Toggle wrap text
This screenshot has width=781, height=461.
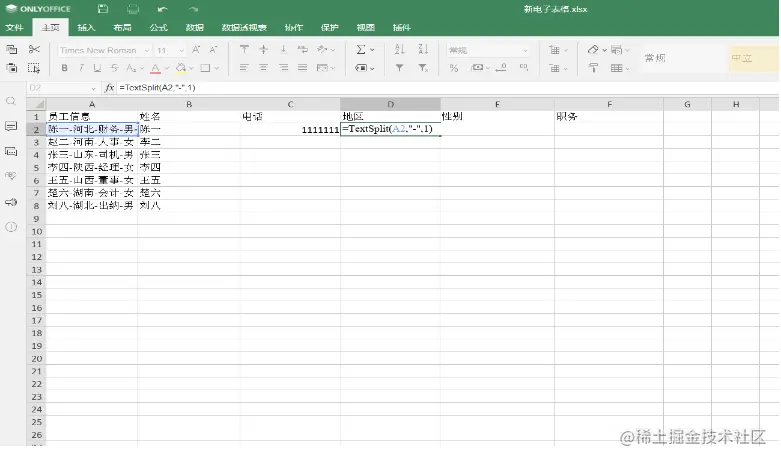[302, 49]
